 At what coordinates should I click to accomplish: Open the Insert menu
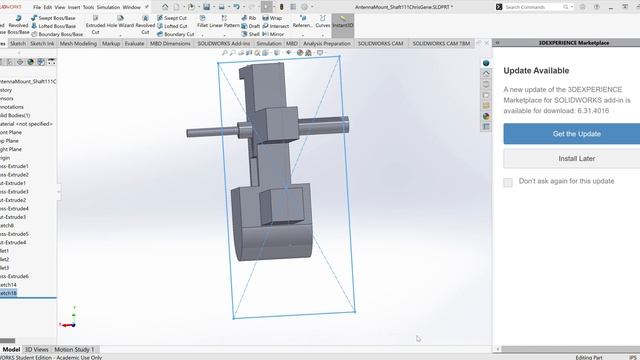(x=74, y=7)
